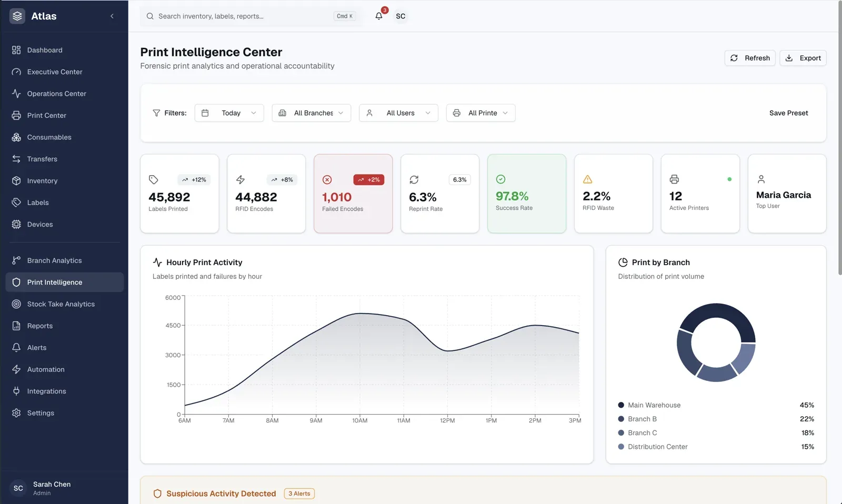Click the Integrations plug icon

click(16, 391)
